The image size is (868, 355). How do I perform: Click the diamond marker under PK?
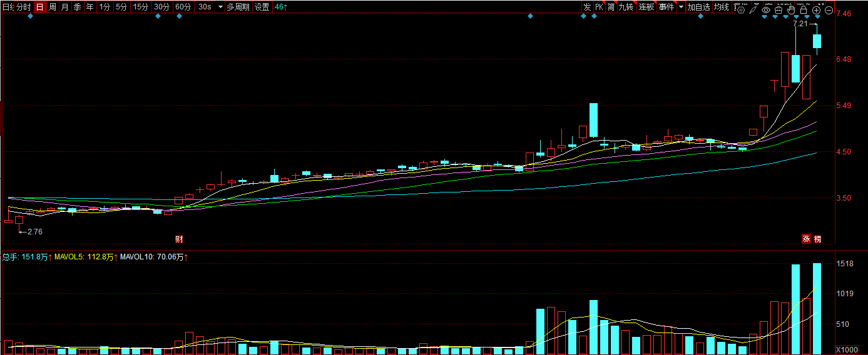(595, 16)
